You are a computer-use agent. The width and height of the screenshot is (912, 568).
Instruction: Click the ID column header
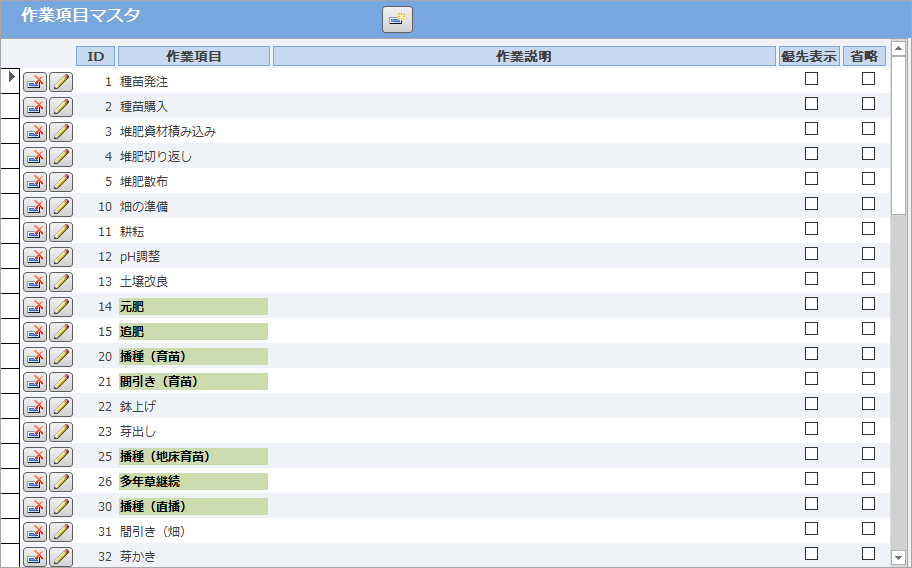click(x=95, y=56)
